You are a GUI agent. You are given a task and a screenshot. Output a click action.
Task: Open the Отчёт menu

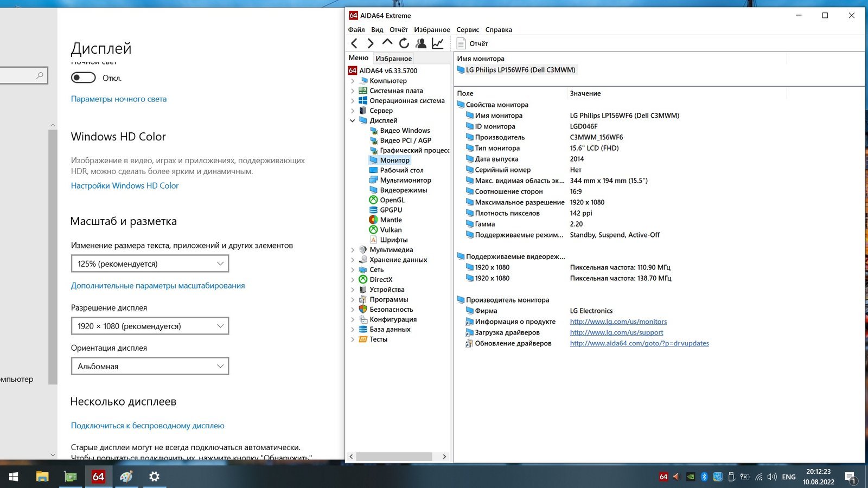pos(398,30)
